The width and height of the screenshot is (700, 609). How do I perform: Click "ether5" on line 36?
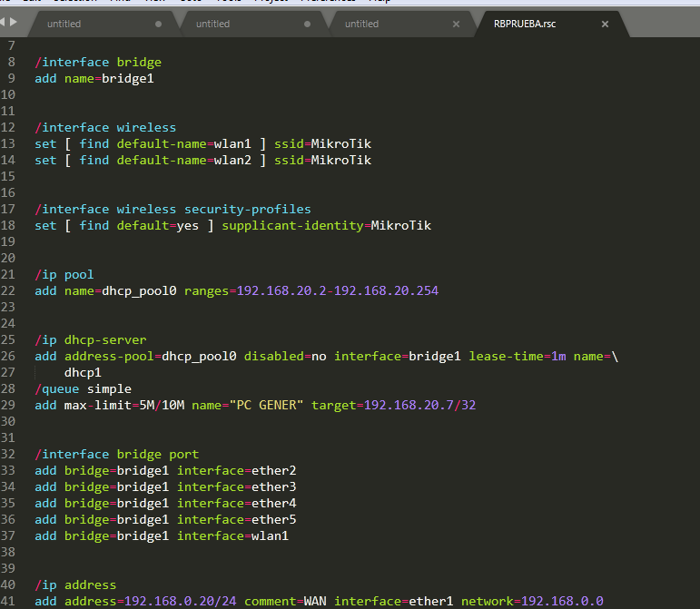pyautogui.click(x=273, y=519)
